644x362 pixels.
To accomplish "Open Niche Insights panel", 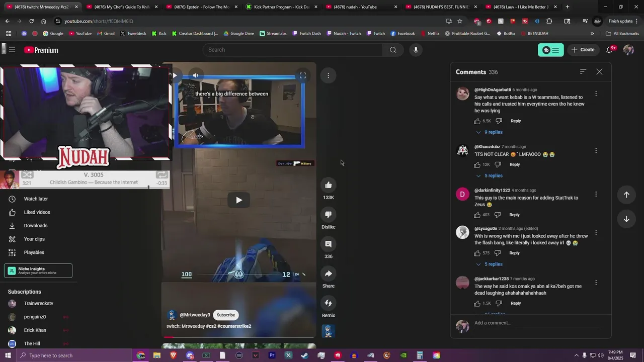I will pyautogui.click(x=38, y=270).
